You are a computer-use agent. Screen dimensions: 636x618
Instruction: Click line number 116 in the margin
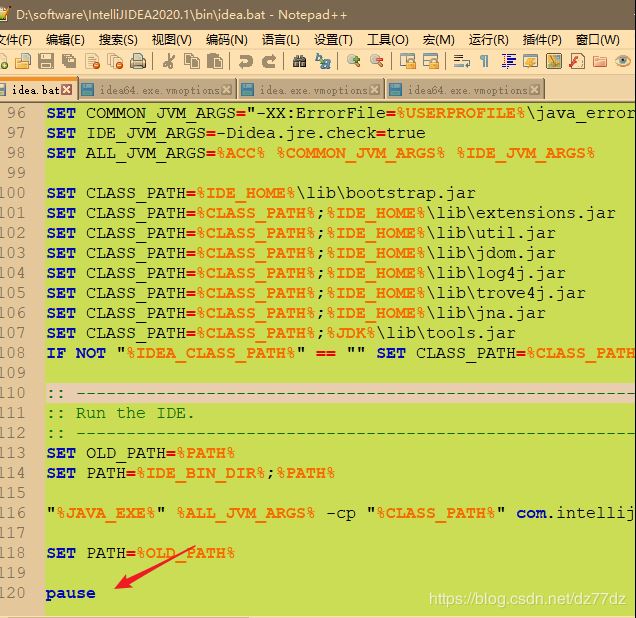click(13, 513)
